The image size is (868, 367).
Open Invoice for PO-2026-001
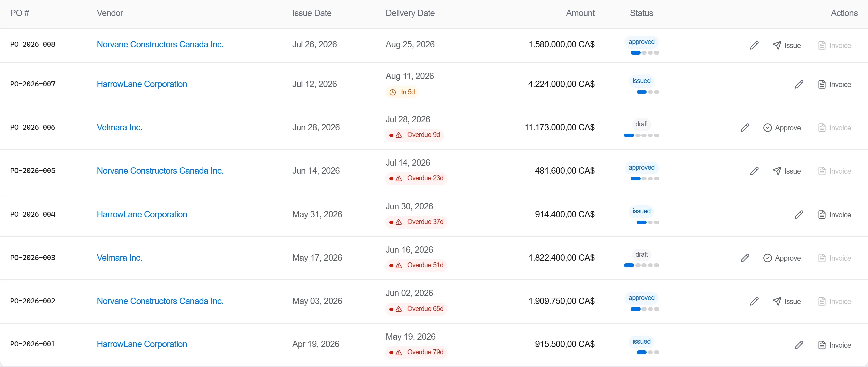(x=834, y=345)
